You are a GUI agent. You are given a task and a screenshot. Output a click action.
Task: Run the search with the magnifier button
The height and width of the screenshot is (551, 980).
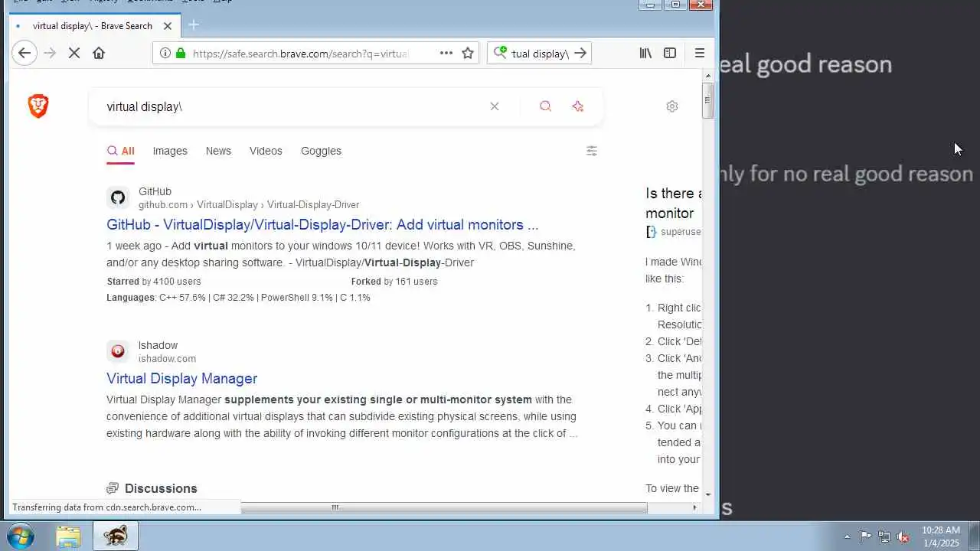coord(545,106)
